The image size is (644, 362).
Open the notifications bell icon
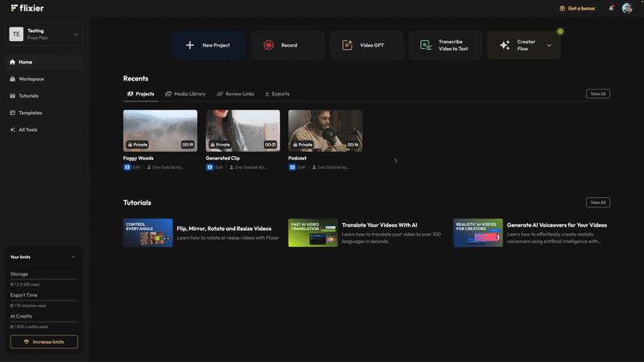click(x=611, y=8)
